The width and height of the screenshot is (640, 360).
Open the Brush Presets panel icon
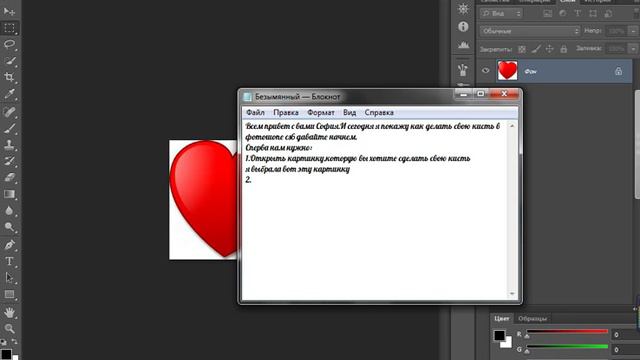pyautogui.click(x=463, y=70)
